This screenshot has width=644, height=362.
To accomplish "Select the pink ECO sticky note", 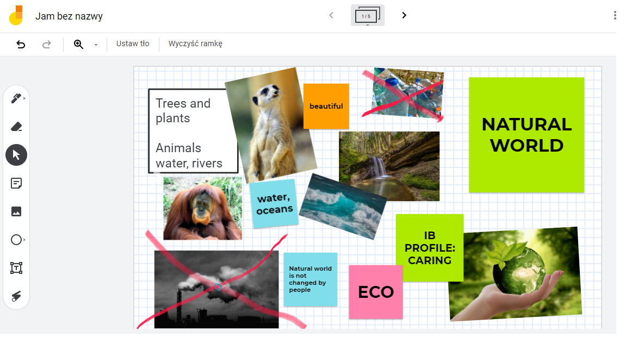I will coord(375,292).
